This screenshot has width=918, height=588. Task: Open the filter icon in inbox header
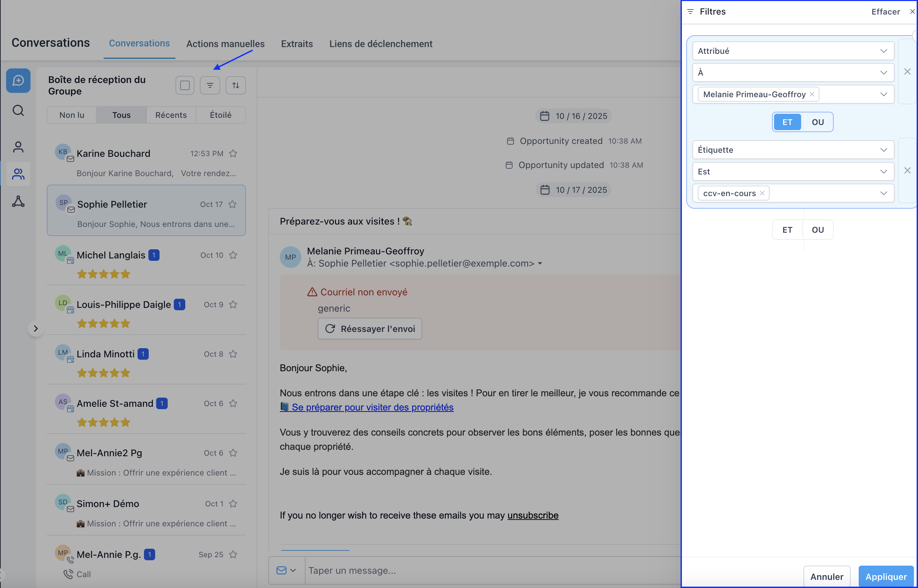(x=210, y=85)
